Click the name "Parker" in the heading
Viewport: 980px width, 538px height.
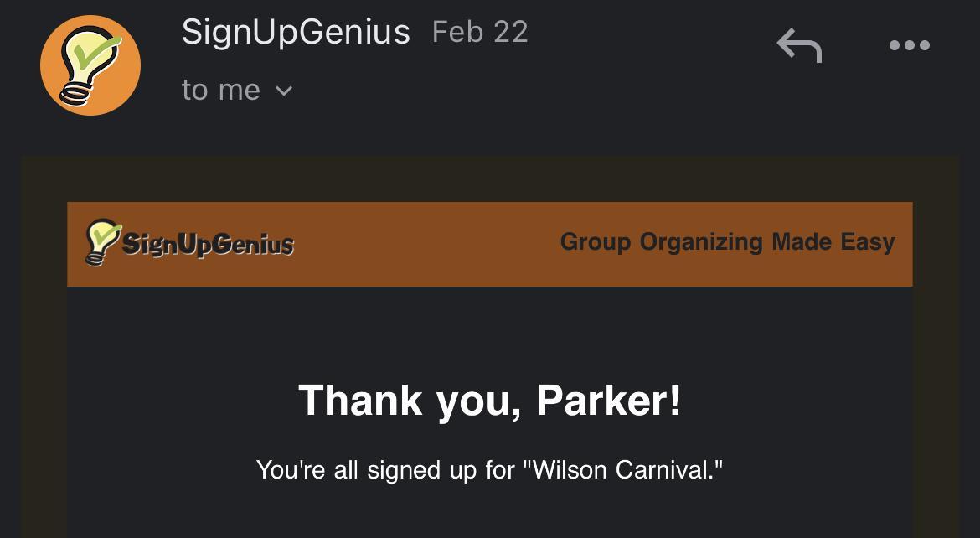tap(601, 400)
